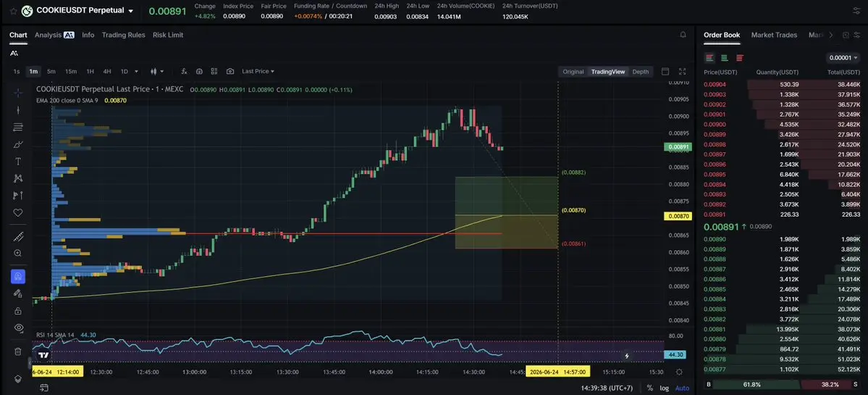Expand chart to fullscreen
The height and width of the screenshot is (395, 868).
pos(683,72)
